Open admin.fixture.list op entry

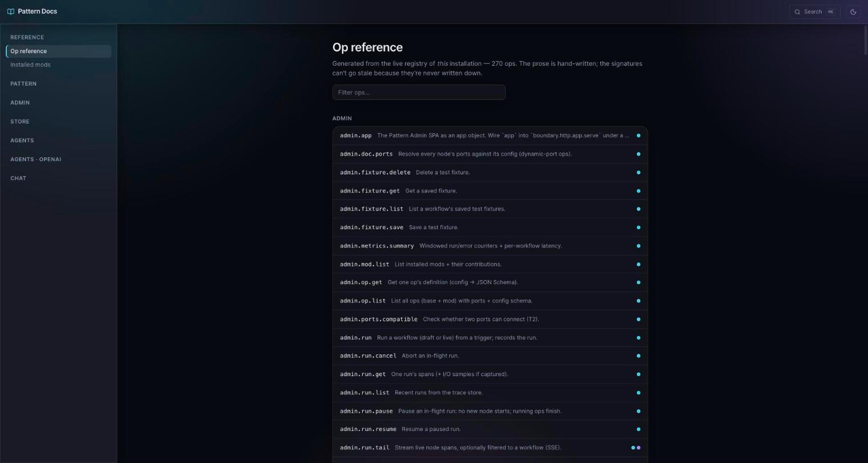[x=490, y=209]
